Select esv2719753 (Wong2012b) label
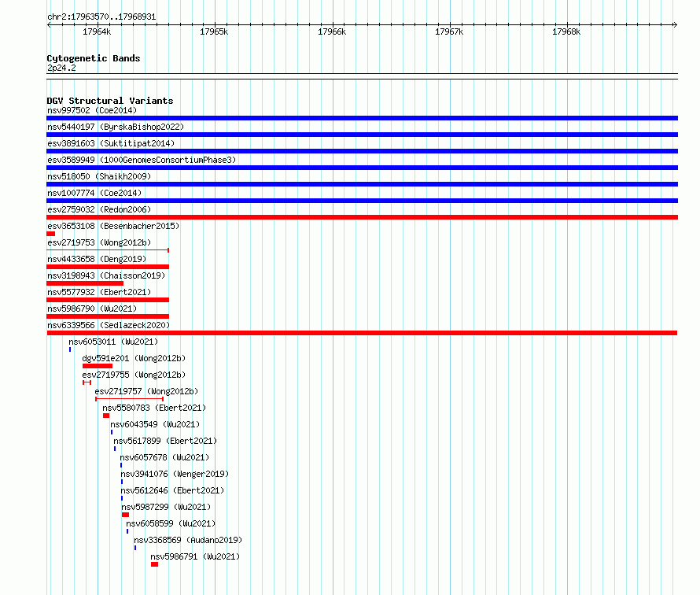This screenshot has height=595, width=700. [x=99, y=242]
